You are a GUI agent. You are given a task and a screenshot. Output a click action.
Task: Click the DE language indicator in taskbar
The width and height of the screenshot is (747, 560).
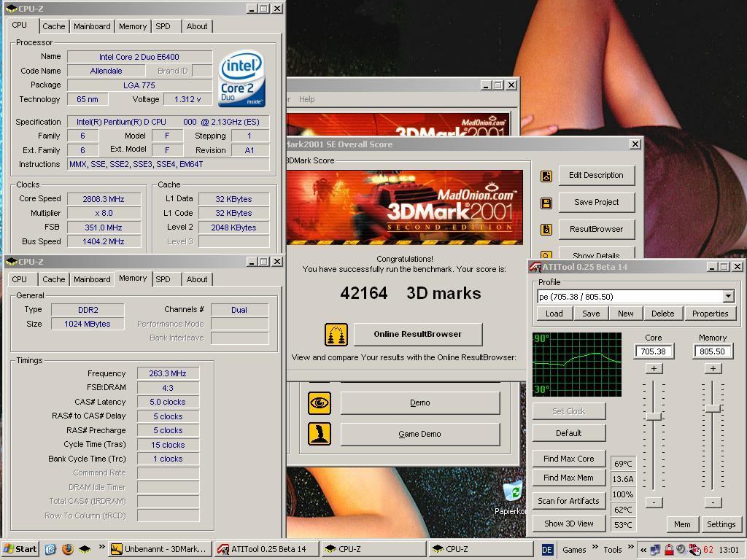tap(547, 550)
